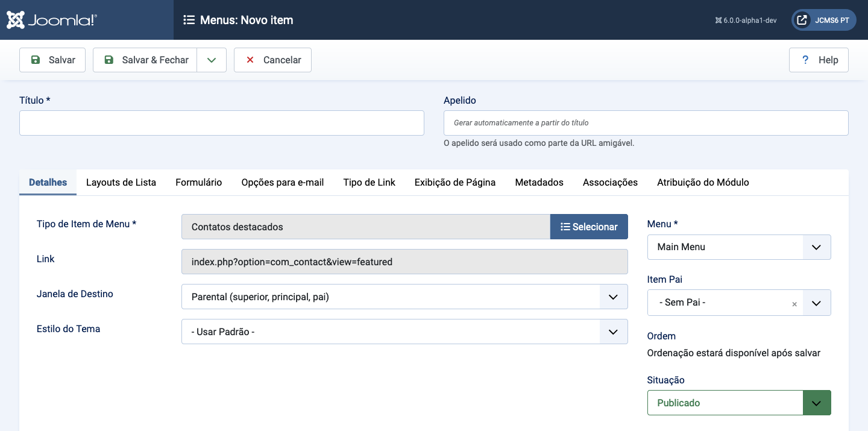868x431 pixels.
Task: Switch to the Layouts de Lista tab
Action: [x=121, y=182]
